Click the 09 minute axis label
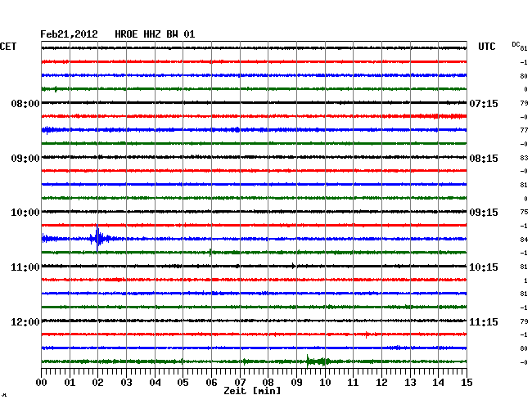The image size is (532, 404). [x=296, y=383]
